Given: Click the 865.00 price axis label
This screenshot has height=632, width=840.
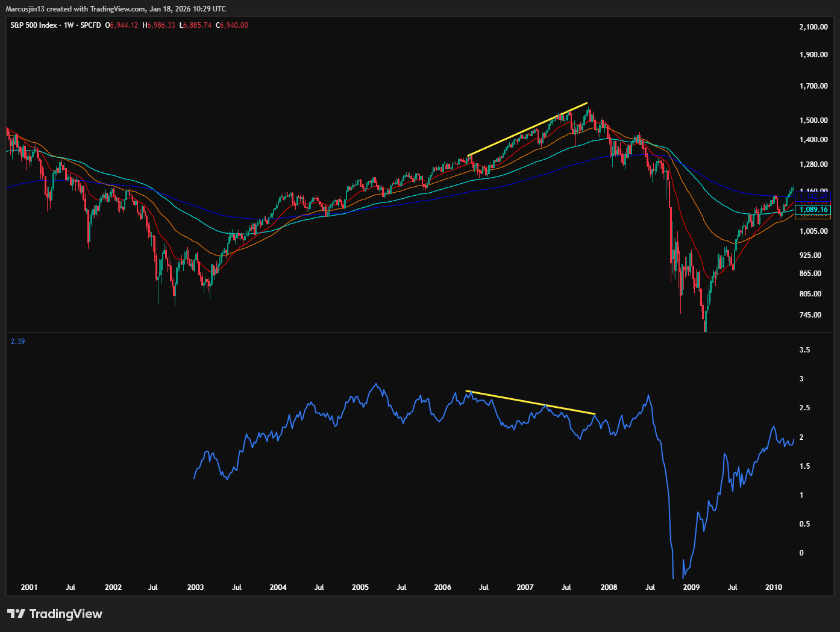Looking at the screenshot, I should 810,274.
